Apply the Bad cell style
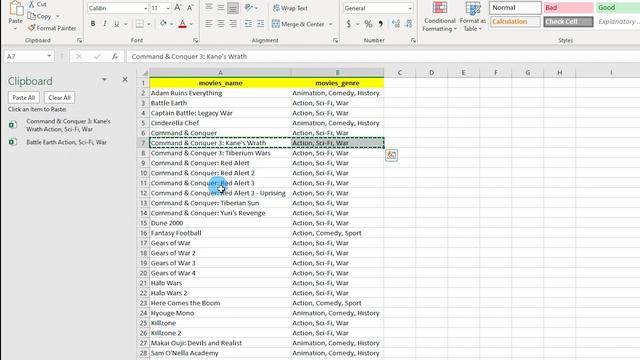640x360 pixels. (x=568, y=8)
